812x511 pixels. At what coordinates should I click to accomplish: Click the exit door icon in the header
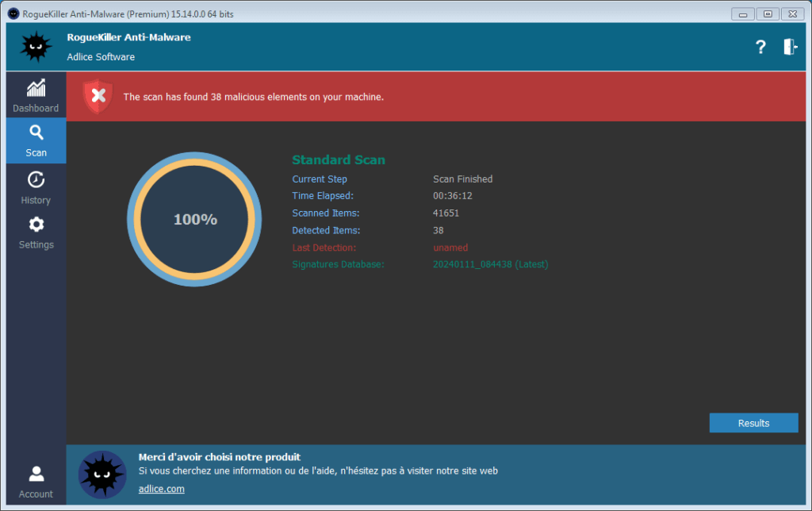point(790,47)
